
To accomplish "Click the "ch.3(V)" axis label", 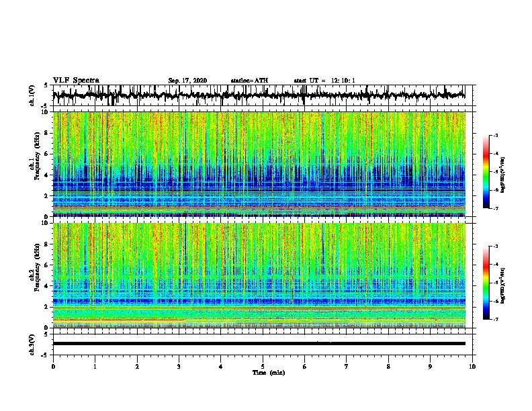I will click(32, 345).
